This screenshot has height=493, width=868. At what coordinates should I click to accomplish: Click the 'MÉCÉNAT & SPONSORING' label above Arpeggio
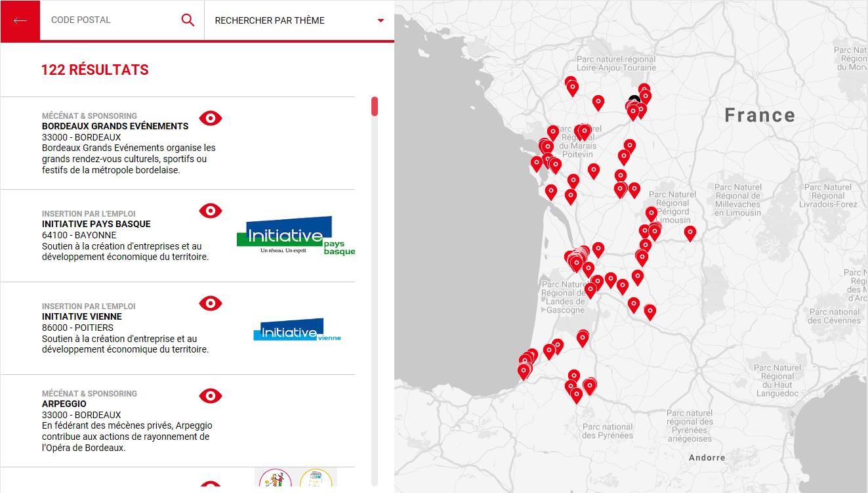coord(89,393)
